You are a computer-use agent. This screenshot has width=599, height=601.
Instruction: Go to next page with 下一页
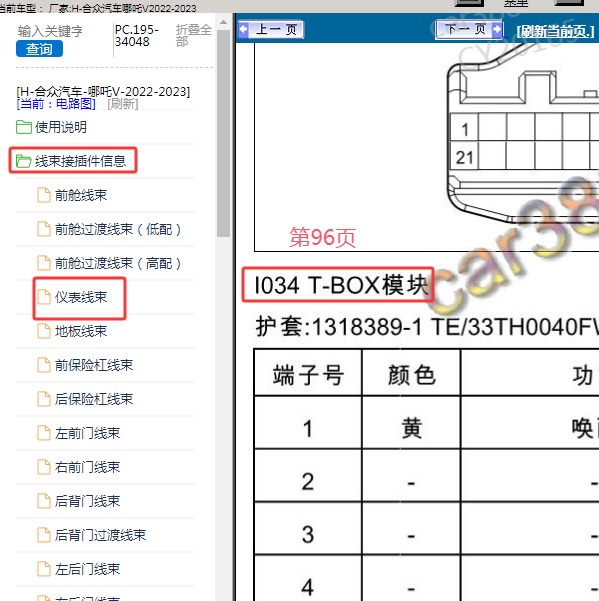469,29
